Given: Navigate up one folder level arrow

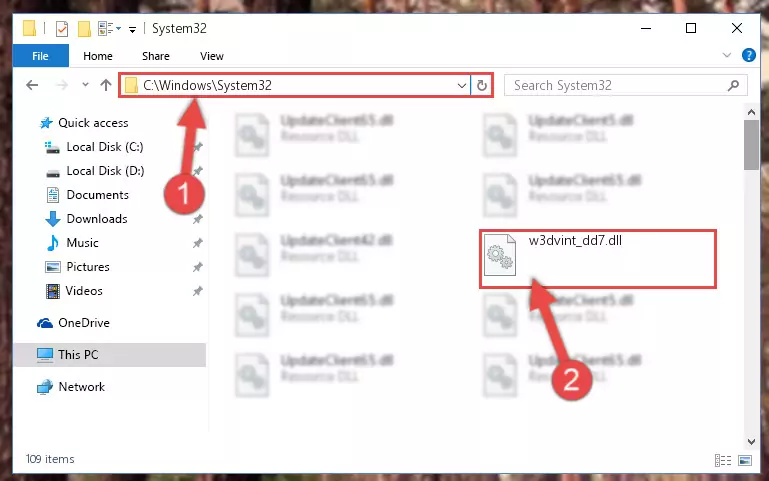Looking at the screenshot, I should click(x=106, y=85).
